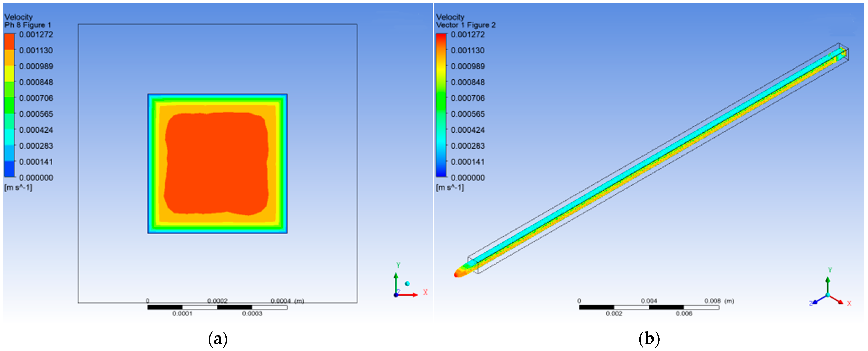Click the 'Vector 1 Figure 2' legend title

(x=466, y=25)
